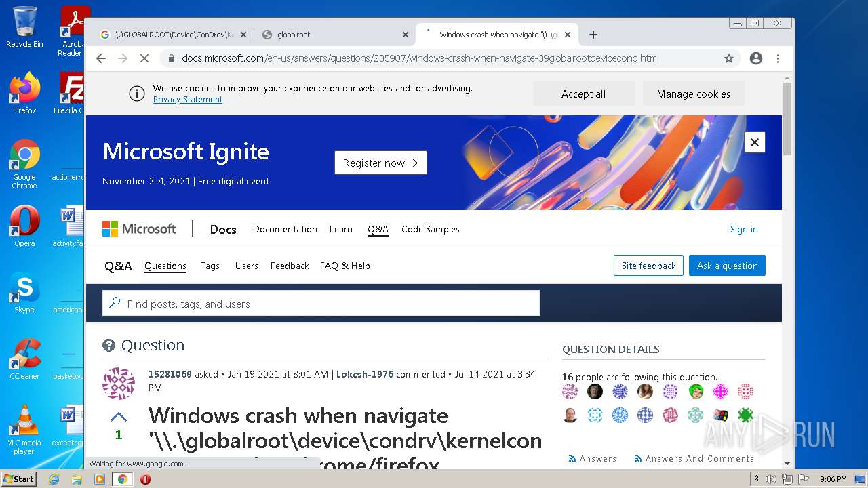View site lock icon information
Viewport: 868px width, 488px height.
tap(171, 58)
